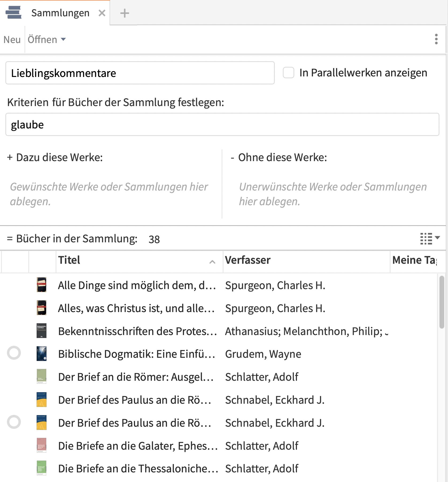Select title Alles, was Christus ist
448x482 pixels.
click(x=136, y=308)
